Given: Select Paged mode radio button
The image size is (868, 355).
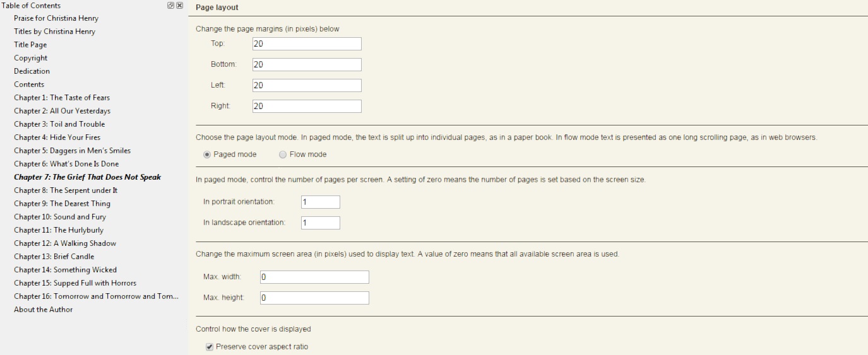Looking at the screenshot, I should 206,154.
